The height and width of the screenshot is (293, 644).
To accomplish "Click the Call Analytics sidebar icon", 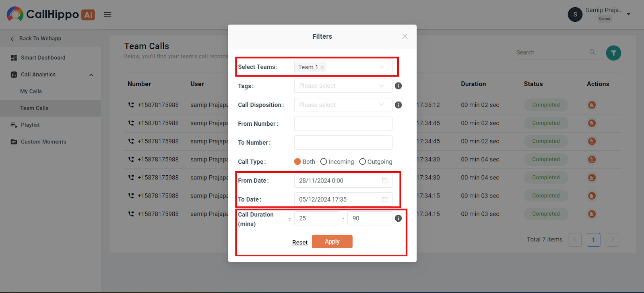I will (14, 75).
